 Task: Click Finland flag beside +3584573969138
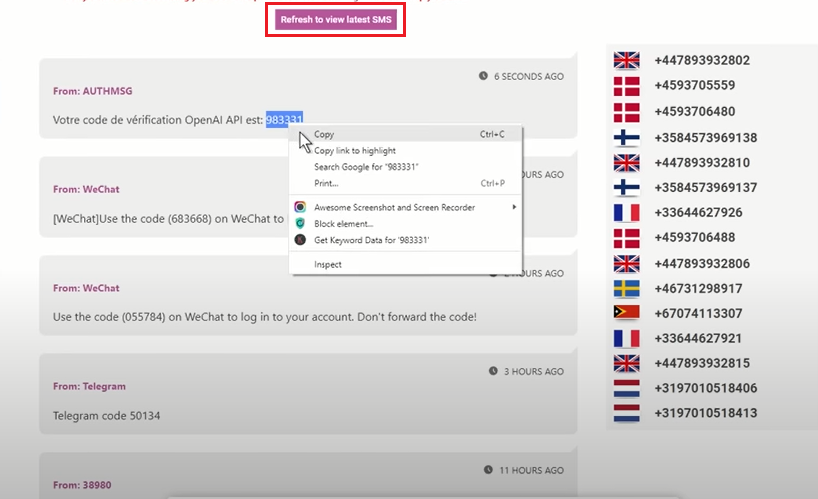(x=627, y=138)
